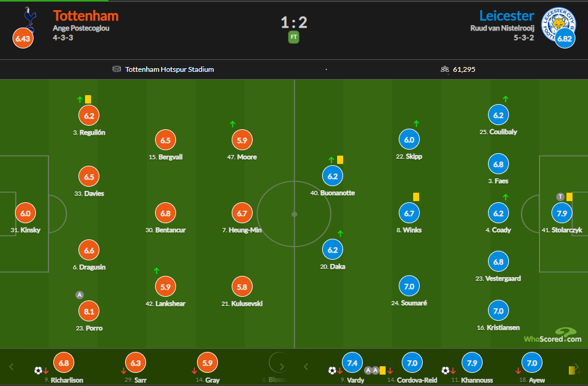
Task: Click Heung-Min's 6.7 rating circle
Action: (242, 213)
